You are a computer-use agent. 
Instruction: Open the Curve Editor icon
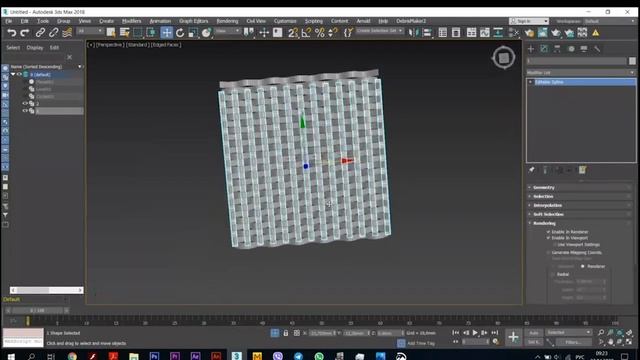point(484,33)
